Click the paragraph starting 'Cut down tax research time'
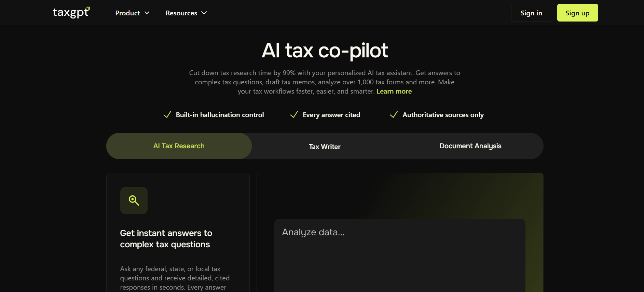The height and width of the screenshot is (292, 644). click(325, 82)
